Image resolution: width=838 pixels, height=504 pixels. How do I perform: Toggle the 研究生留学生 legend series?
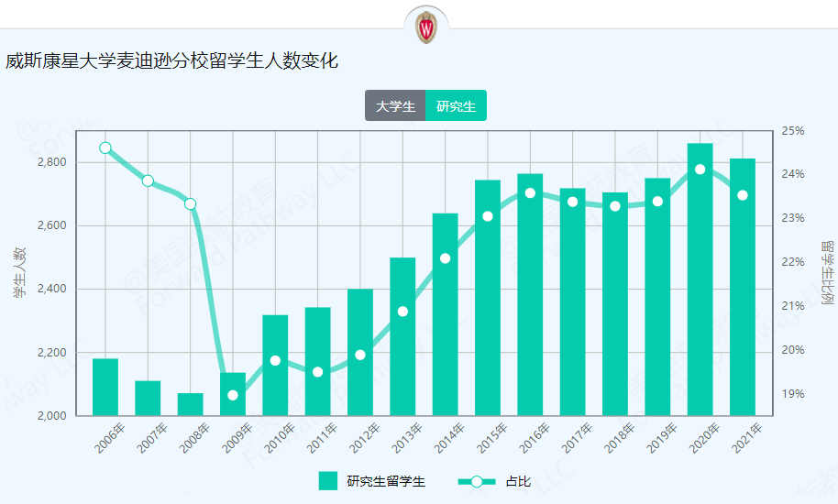pos(372,481)
